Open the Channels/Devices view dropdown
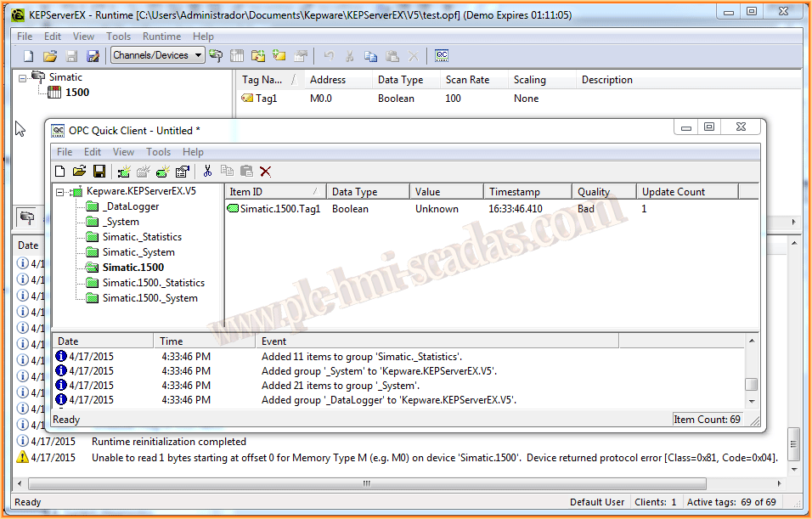Image resolution: width=812 pixels, height=519 pixels. tap(158, 56)
